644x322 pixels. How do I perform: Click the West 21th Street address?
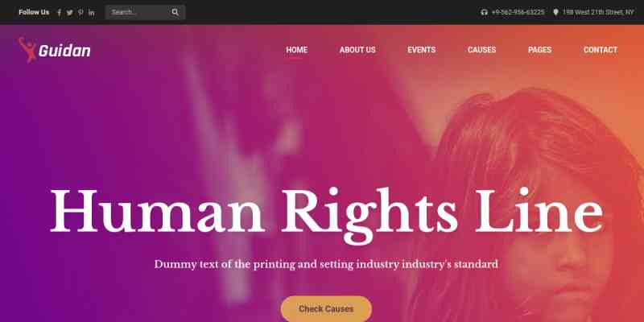(598, 12)
